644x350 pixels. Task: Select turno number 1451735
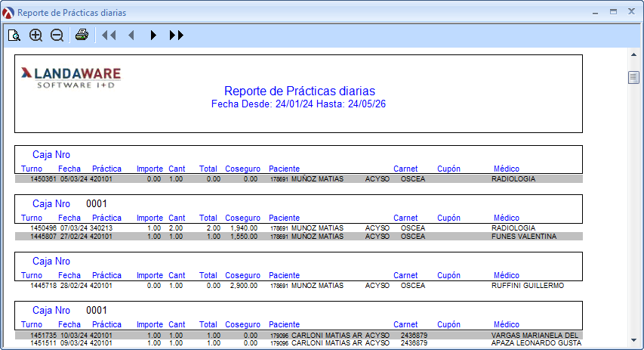pos(43,336)
